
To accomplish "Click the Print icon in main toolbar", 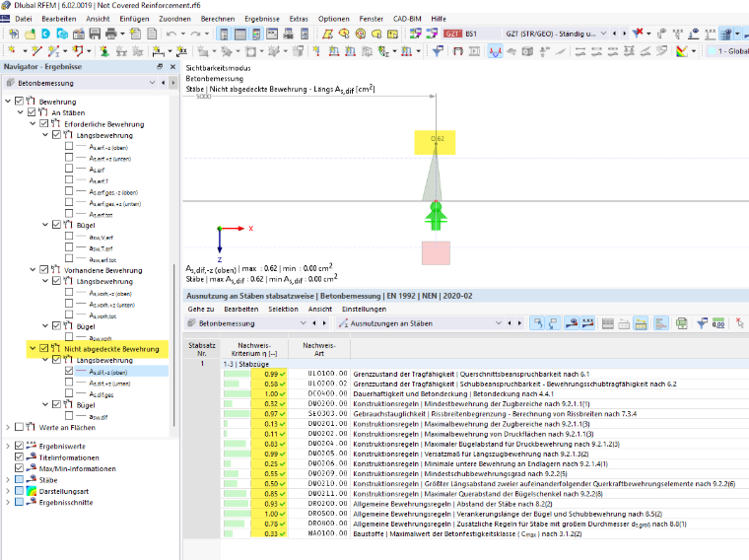I will click(x=111, y=34).
